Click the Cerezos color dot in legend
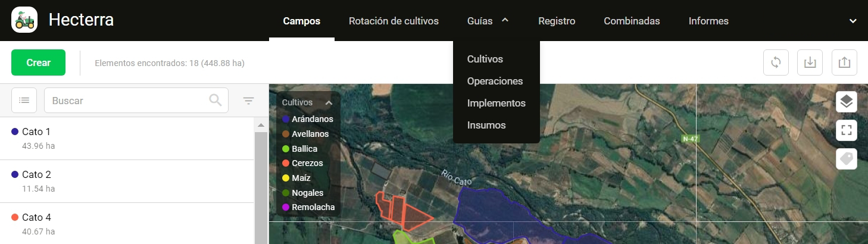This screenshot has width=868, height=244. coord(286,163)
